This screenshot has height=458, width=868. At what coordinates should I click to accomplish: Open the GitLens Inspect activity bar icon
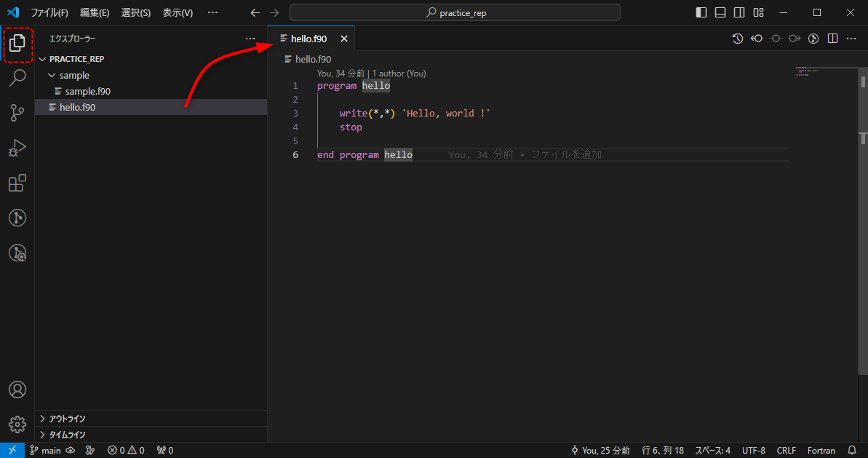coord(17,253)
